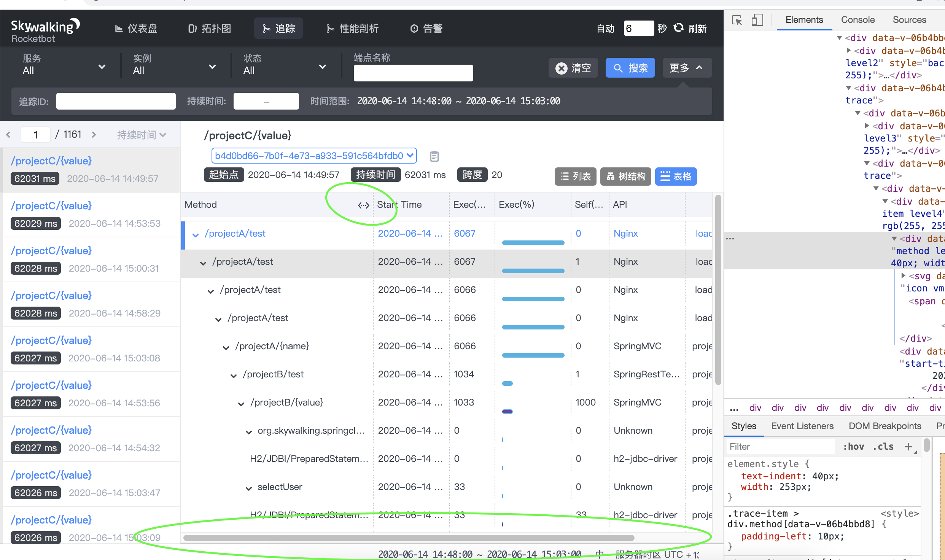
Task: Toggle DevTools device toolbar icon
Action: pos(757,20)
